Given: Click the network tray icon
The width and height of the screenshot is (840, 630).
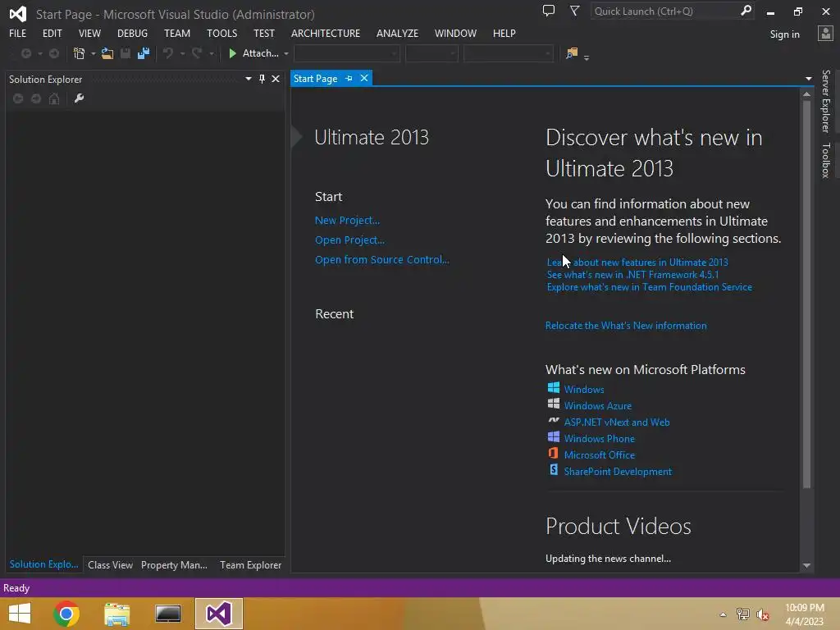Looking at the screenshot, I should [743, 614].
